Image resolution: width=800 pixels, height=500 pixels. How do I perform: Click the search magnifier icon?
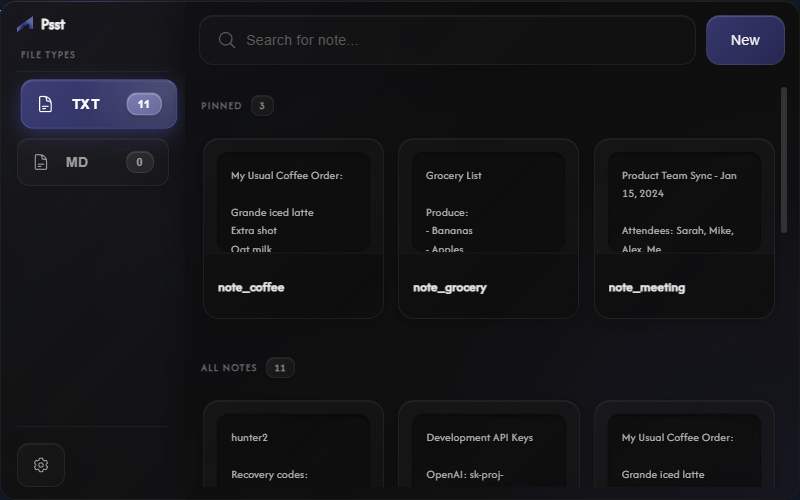click(x=227, y=40)
